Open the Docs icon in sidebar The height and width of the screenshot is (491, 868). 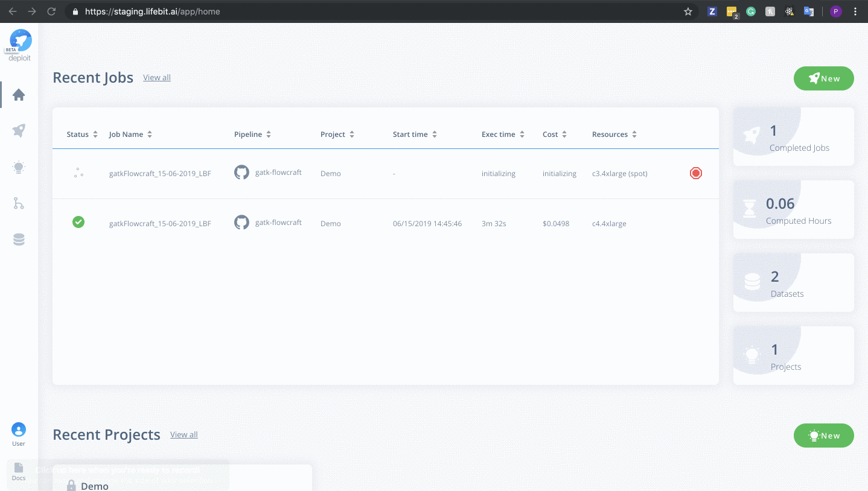(x=19, y=471)
